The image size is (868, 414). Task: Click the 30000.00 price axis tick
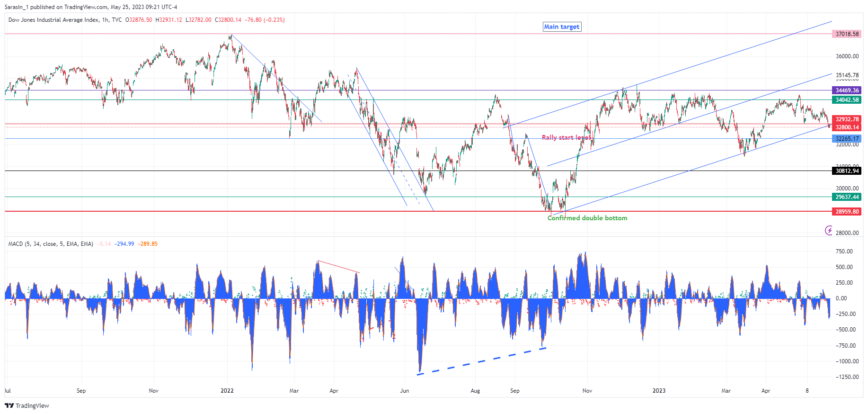tap(847, 189)
